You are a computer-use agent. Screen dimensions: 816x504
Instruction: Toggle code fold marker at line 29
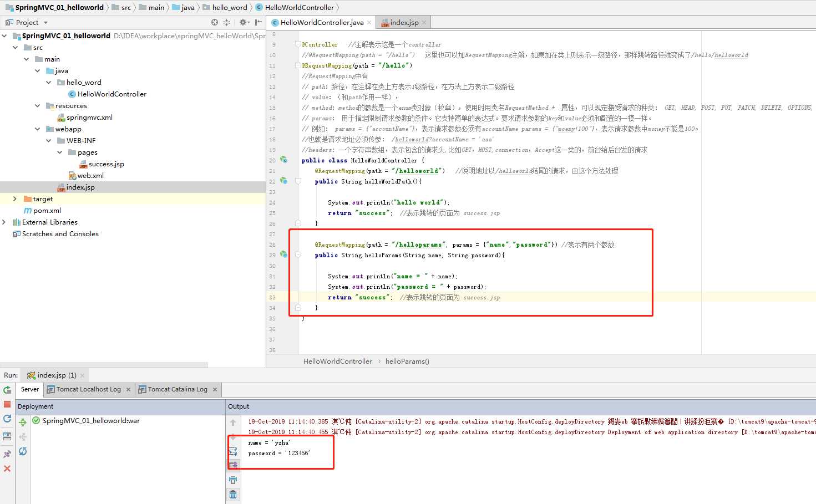298,254
